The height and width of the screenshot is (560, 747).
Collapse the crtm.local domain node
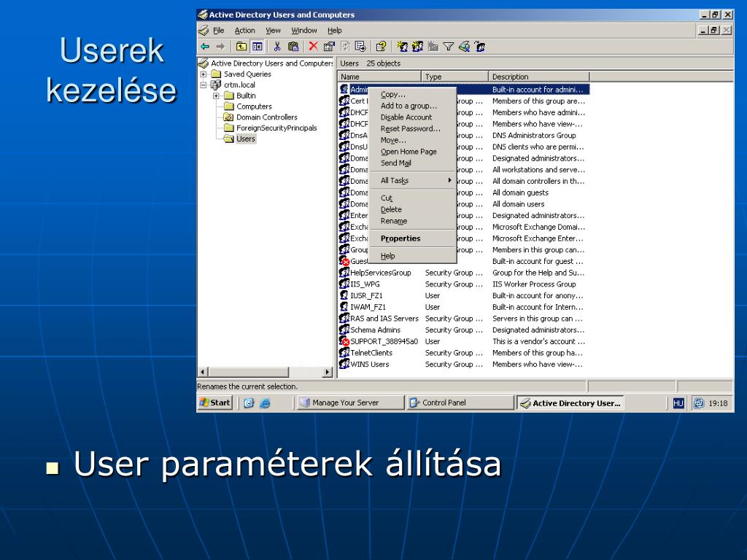(x=204, y=85)
